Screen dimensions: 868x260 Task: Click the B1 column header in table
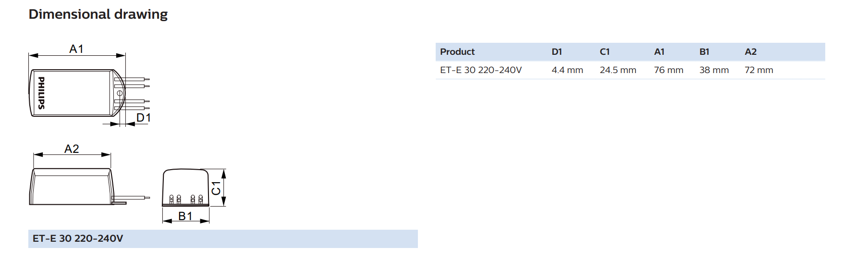click(704, 52)
